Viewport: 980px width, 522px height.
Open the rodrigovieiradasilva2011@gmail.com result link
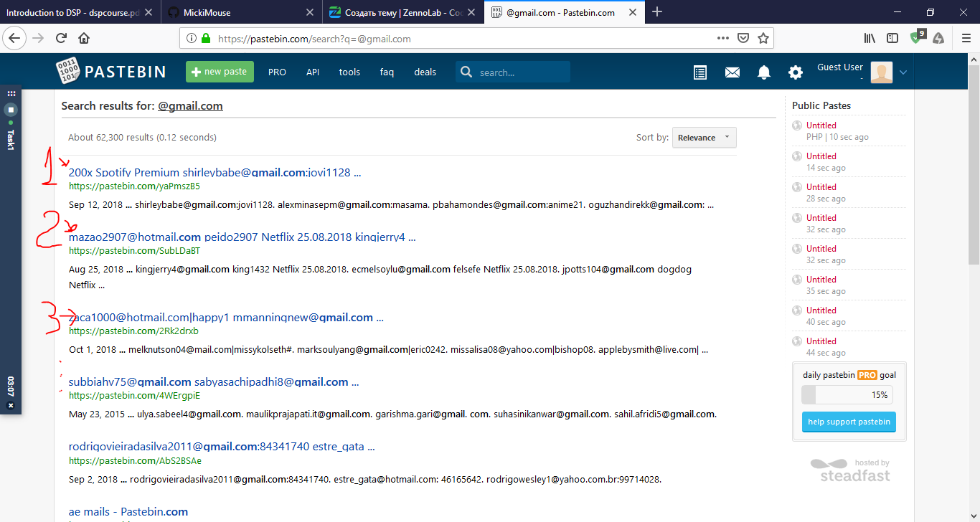click(222, 446)
